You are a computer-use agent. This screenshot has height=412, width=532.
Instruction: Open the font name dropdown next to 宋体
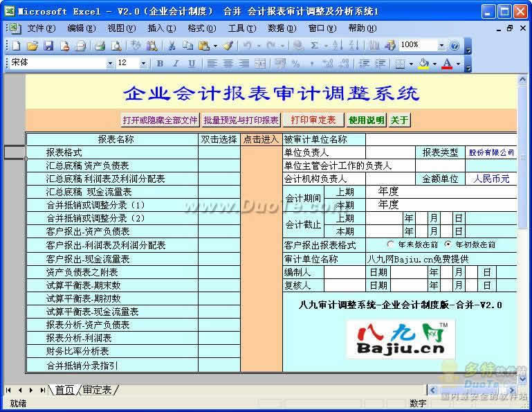pyautogui.click(x=109, y=63)
